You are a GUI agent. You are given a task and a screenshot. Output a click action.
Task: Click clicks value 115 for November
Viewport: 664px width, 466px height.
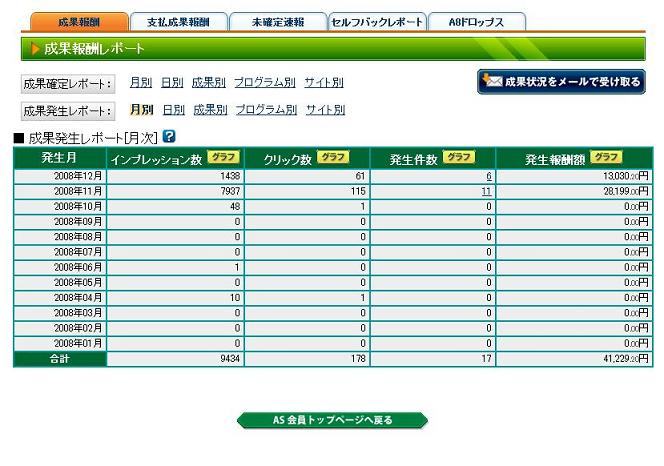358,191
